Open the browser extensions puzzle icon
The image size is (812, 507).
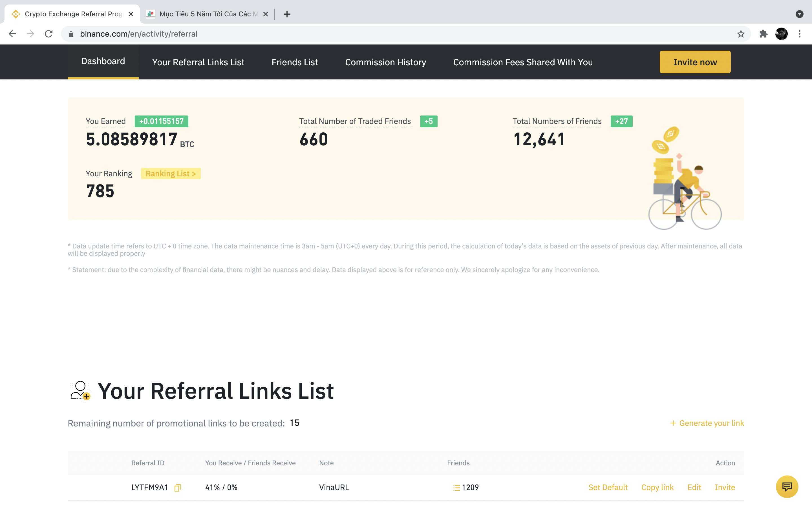tap(763, 34)
